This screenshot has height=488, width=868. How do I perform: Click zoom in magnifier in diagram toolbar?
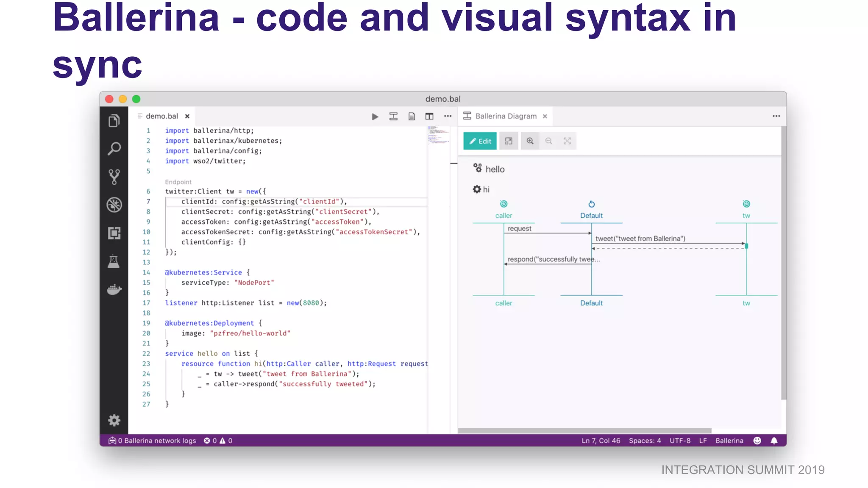[x=530, y=141]
